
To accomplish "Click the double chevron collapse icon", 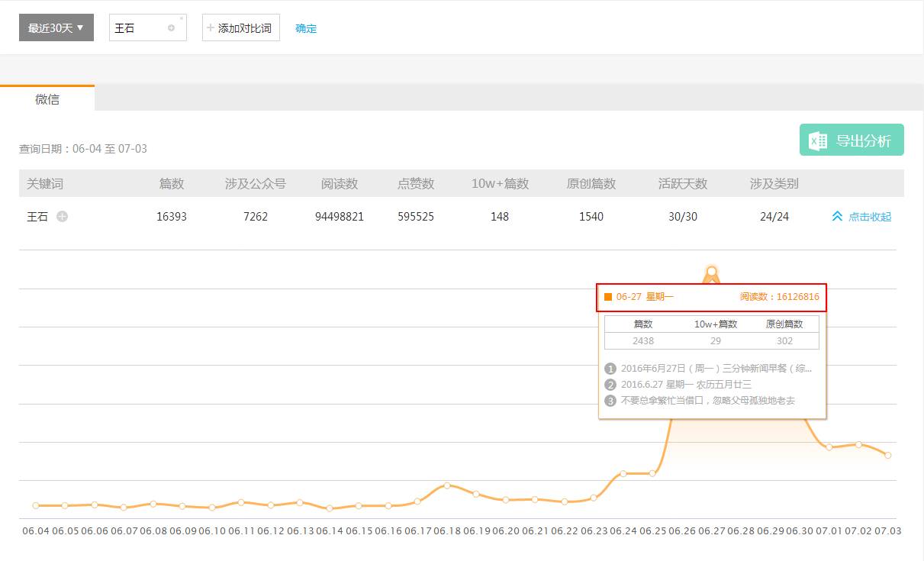I will coord(837,217).
